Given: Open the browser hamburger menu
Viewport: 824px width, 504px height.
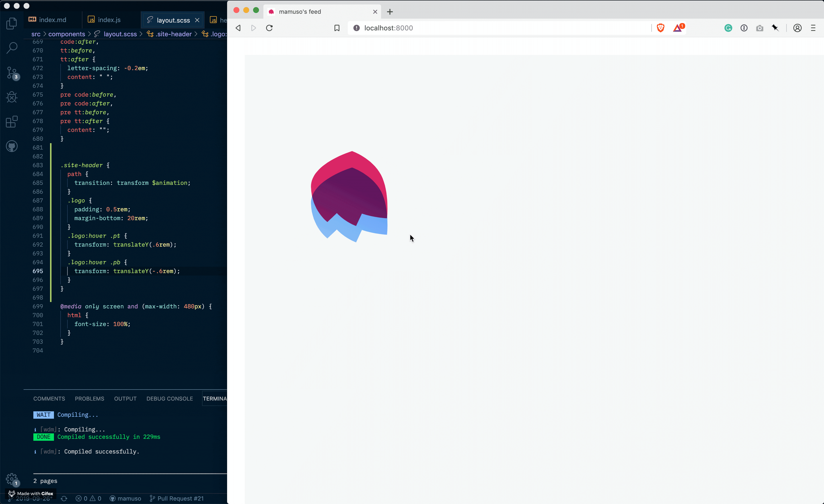Looking at the screenshot, I should [x=813, y=28].
